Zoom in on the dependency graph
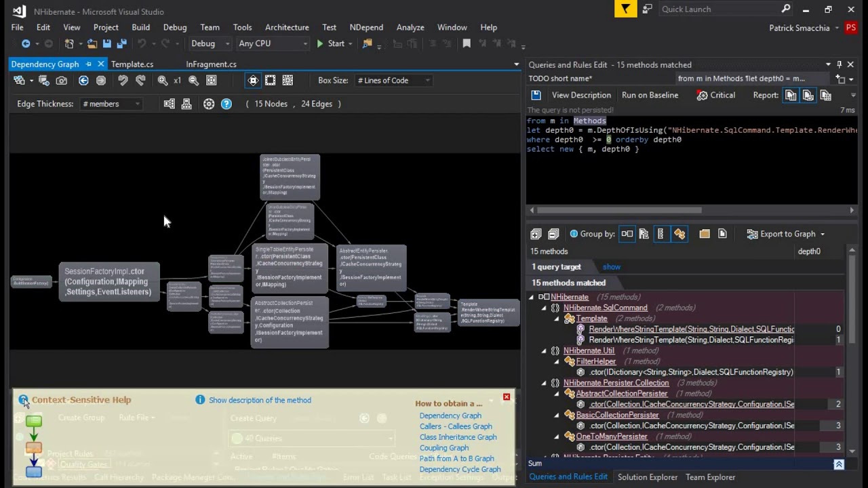Viewport: 868px width, 488px height. 163,80
